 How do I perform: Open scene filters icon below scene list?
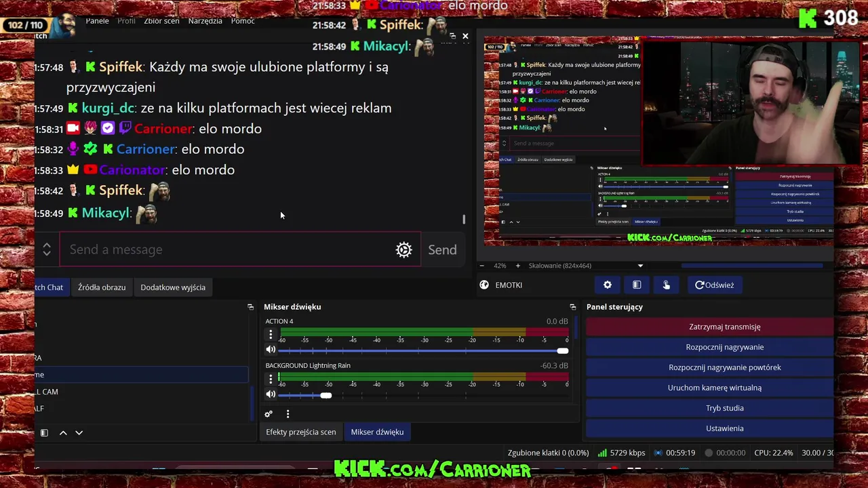click(x=44, y=432)
